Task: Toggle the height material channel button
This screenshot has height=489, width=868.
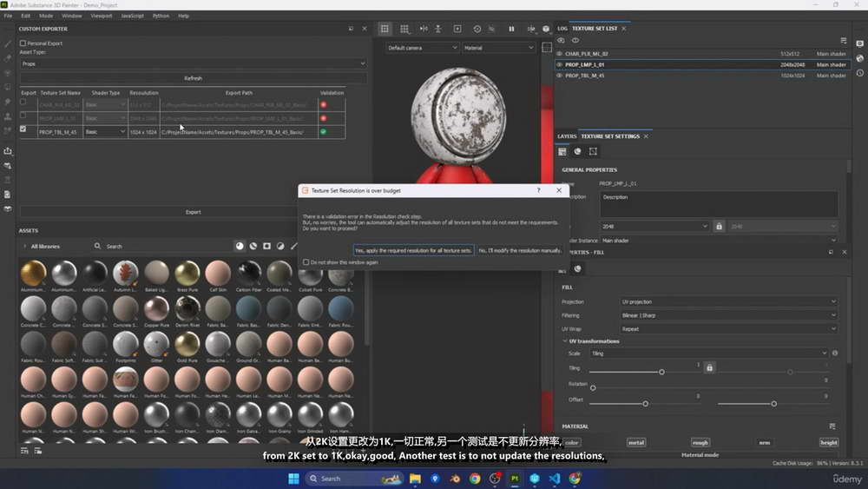Action: coord(829,442)
